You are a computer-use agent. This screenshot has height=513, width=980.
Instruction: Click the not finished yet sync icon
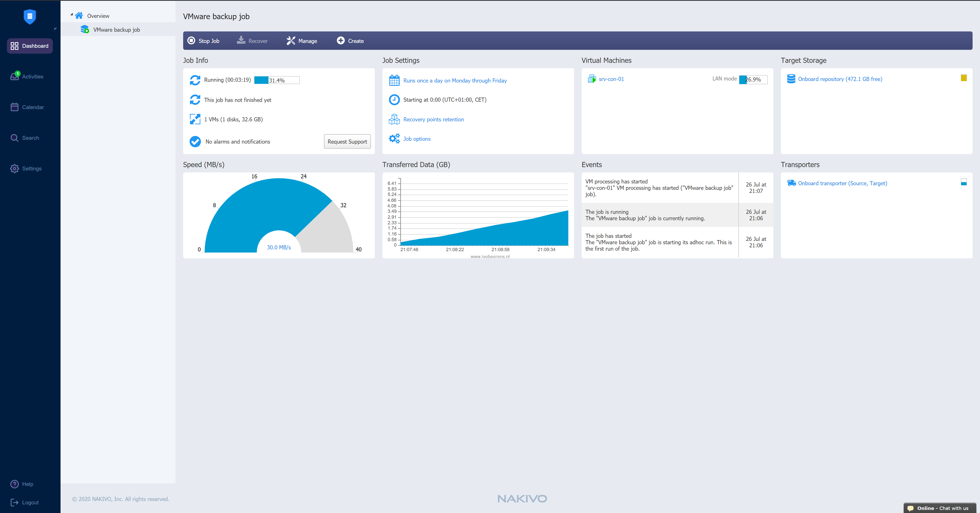(195, 100)
